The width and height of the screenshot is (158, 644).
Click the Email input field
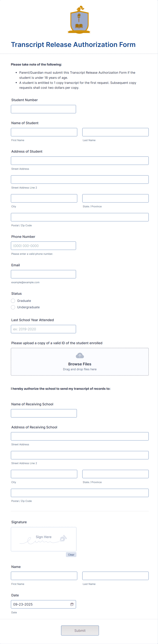43,274
